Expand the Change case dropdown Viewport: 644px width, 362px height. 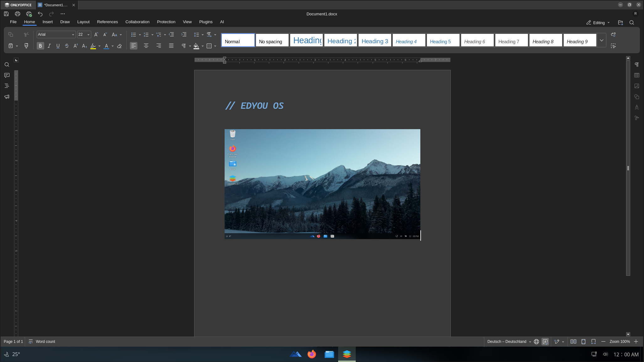pyautogui.click(x=121, y=34)
